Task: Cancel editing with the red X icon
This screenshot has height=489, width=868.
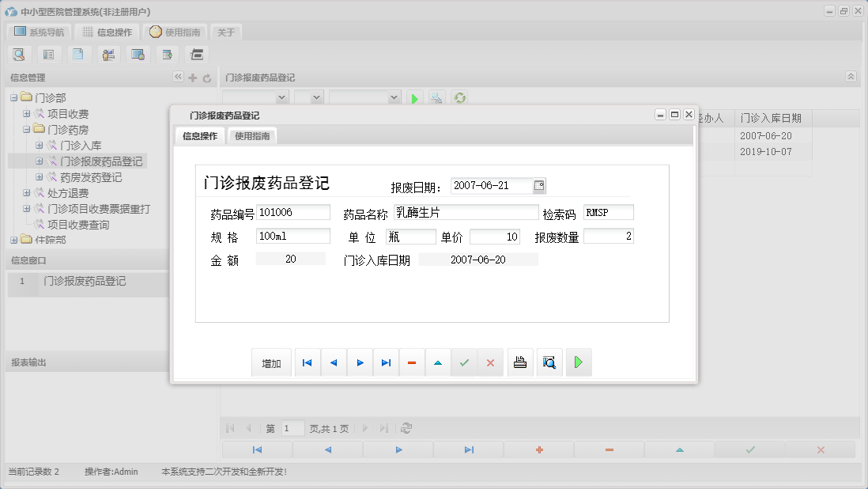Action: pos(490,362)
